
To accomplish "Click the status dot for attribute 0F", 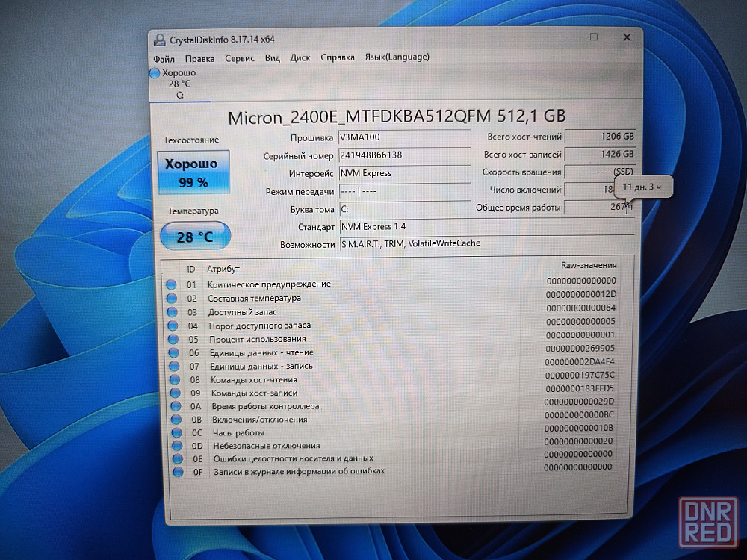I will point(179,472).
